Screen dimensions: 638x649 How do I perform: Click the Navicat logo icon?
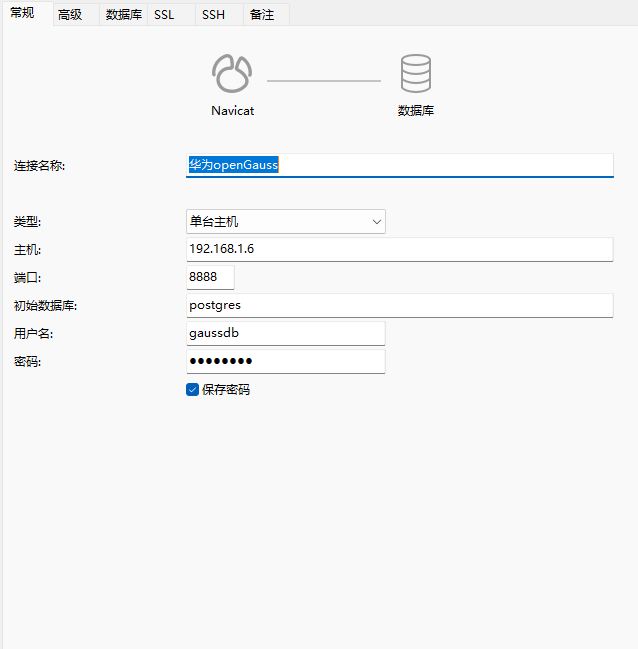tap(232, 74)
